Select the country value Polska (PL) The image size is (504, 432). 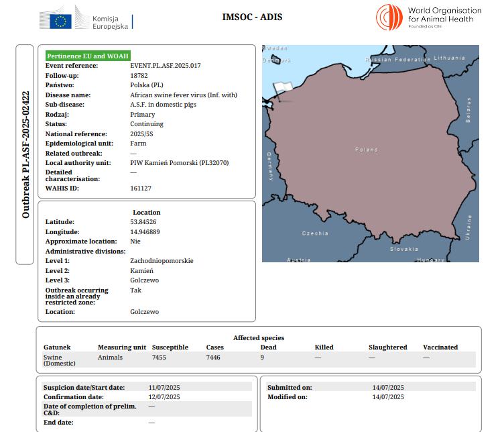click(x=147, y=85)
